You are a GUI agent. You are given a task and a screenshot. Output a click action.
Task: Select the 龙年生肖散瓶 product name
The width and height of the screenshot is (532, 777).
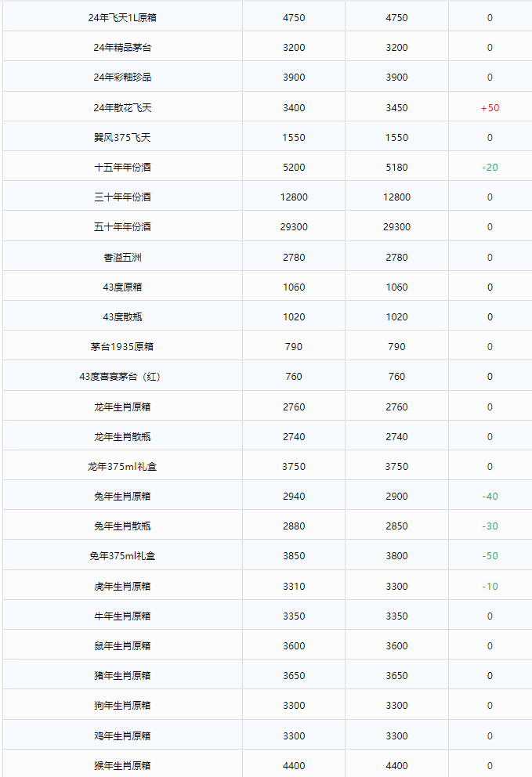click(122, 437)
